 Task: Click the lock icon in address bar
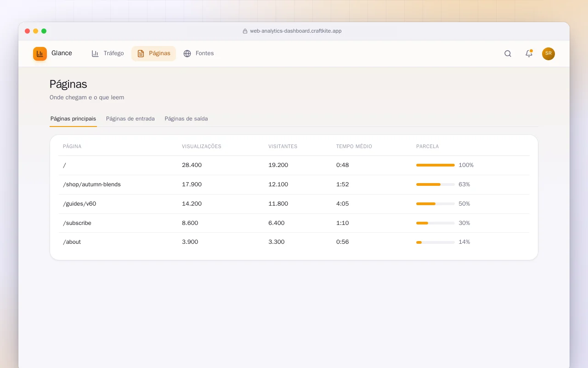click(x=245, y=31)
